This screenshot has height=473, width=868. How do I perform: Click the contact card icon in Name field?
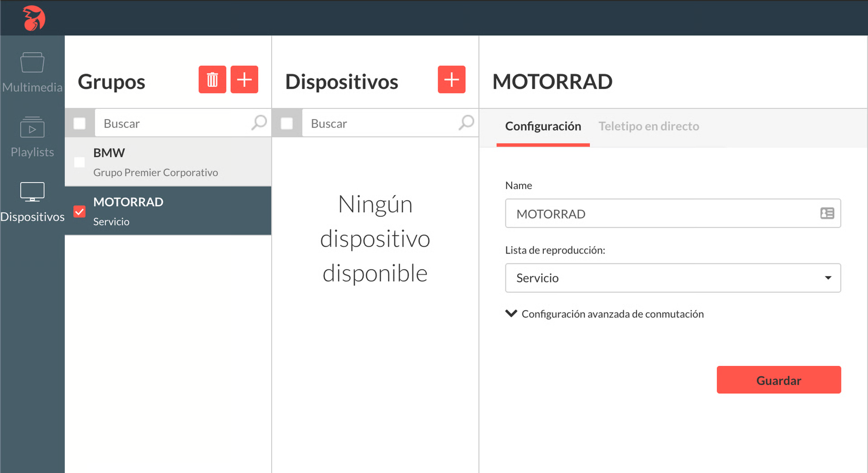tap(827, 213)
